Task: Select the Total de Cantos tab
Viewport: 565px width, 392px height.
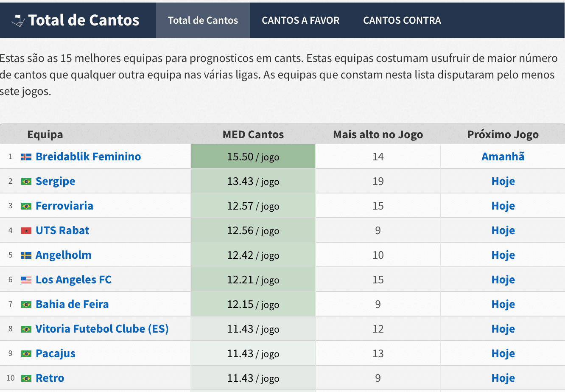Action: tap(203, 20)
